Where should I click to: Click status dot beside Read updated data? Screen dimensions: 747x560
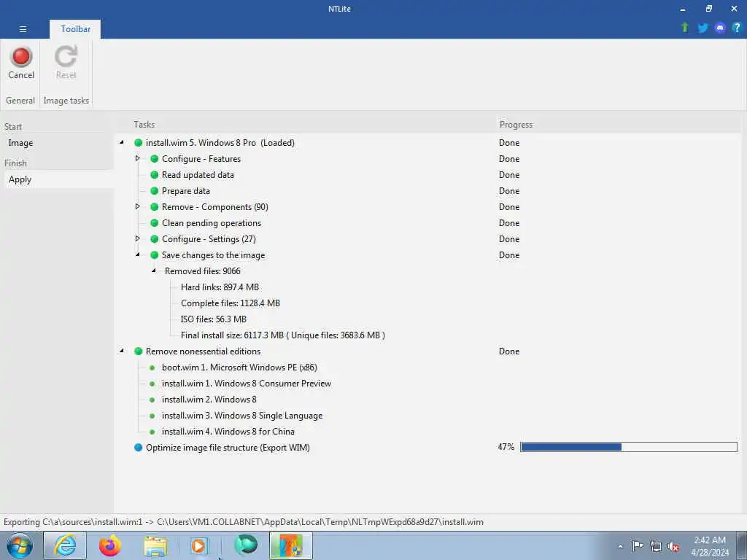coord(154,175)
